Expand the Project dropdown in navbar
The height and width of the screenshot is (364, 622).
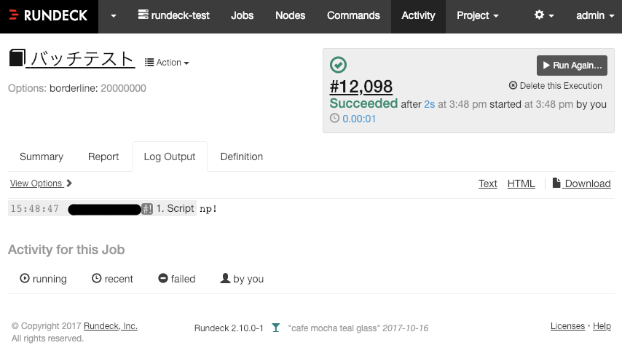478,15
